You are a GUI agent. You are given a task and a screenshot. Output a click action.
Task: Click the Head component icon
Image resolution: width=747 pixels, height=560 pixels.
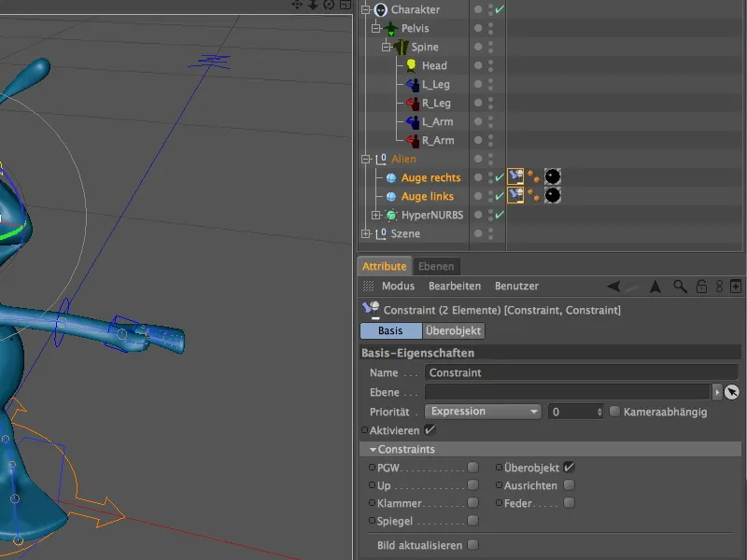[x=411, y=65]
